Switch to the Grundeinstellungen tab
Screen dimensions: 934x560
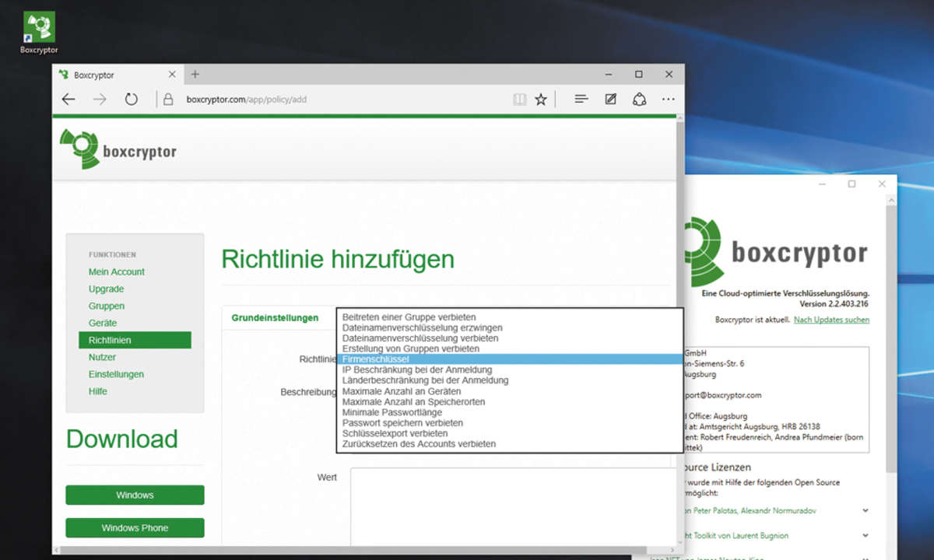275,317
